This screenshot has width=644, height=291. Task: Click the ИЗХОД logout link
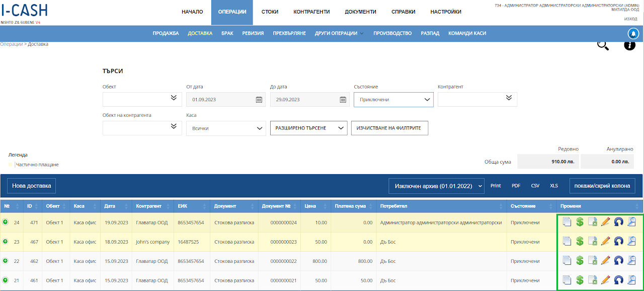tap(630, 19)
